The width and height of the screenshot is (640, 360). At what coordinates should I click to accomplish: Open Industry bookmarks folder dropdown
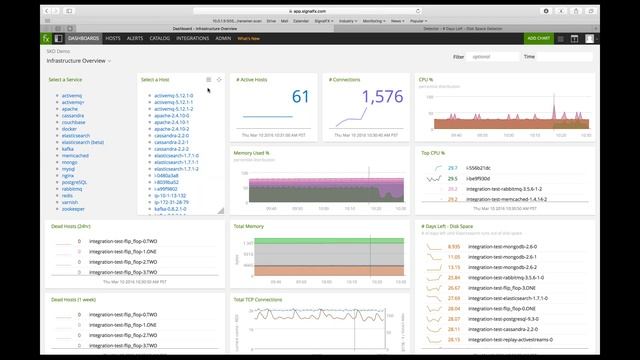(x=348, y=21)
